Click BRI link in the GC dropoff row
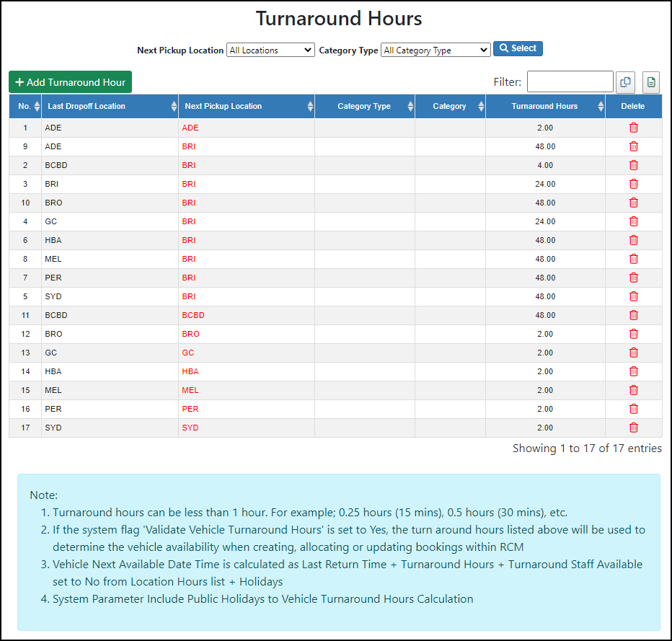This screenshot has width=672, height=641. tap(189, 221)
